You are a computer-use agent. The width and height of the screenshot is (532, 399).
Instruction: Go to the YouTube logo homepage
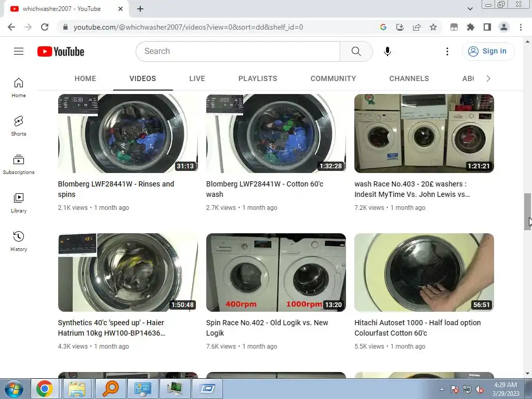61,51
